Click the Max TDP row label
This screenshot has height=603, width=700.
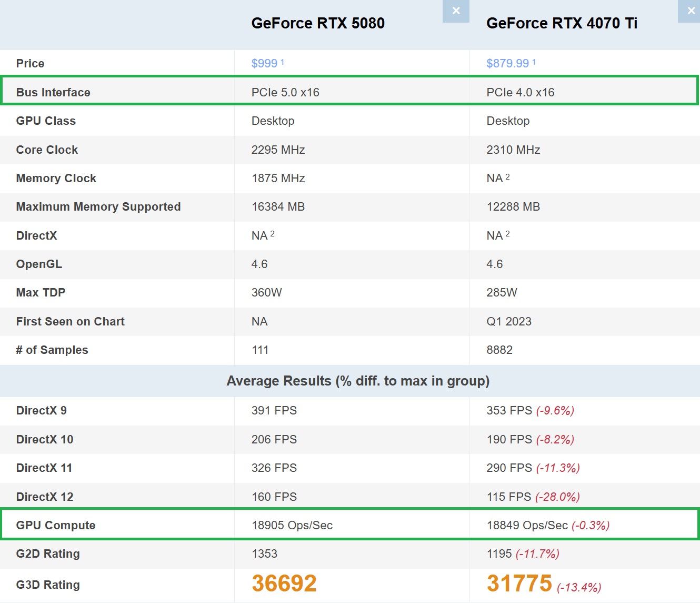coord(41,292)
